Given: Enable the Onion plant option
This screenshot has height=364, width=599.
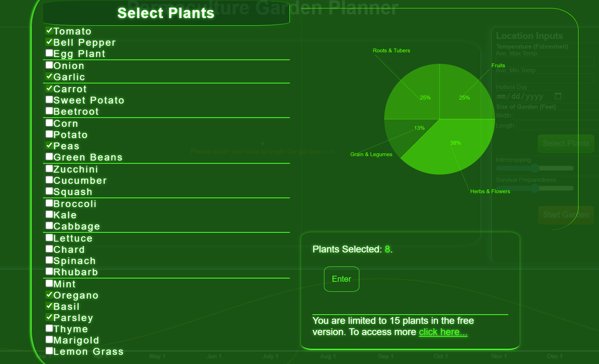Looking at the screenshot, I should (x=49, y=65).
